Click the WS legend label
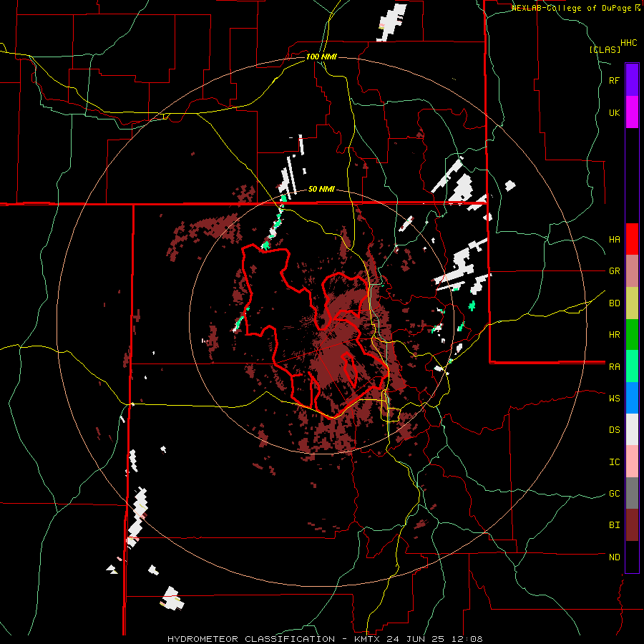This screenshot has width=644, height=644. pos(614,399)
